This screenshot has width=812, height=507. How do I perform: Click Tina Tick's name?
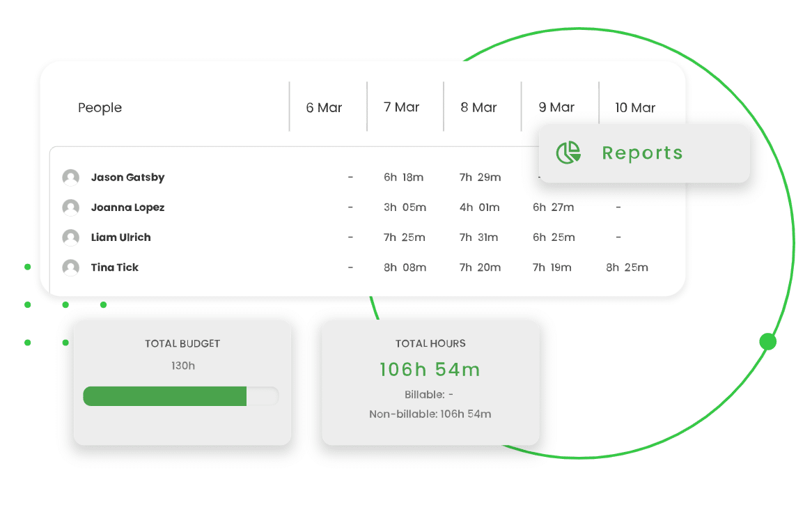[x=114, y=267]
